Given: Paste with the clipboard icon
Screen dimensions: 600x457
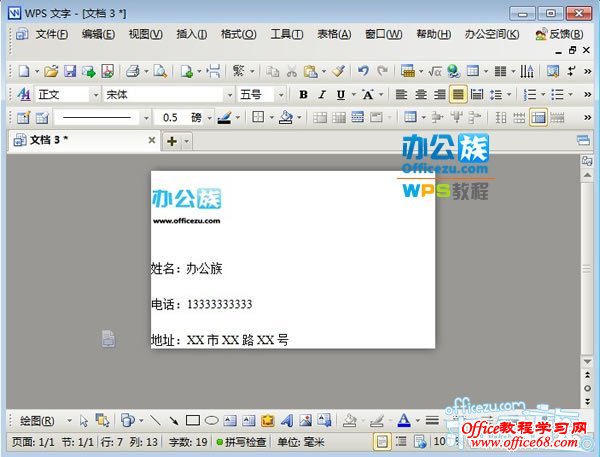Looking at the screenshot, I should pyautogui.click(x=310, y=71).
